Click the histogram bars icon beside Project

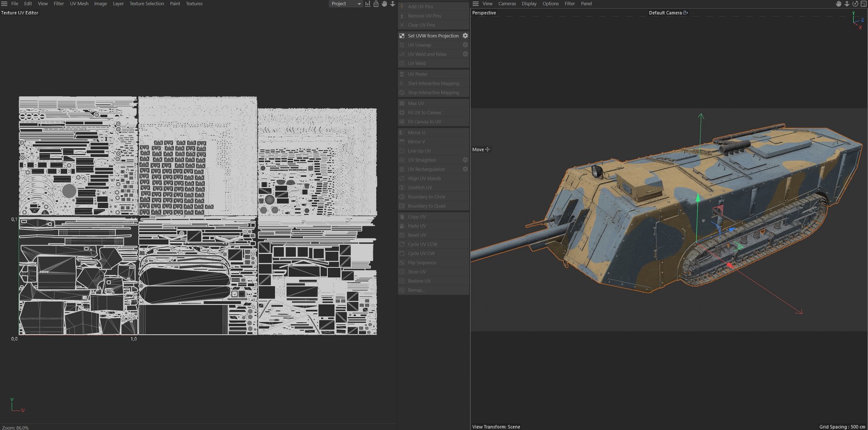[368, 4]
